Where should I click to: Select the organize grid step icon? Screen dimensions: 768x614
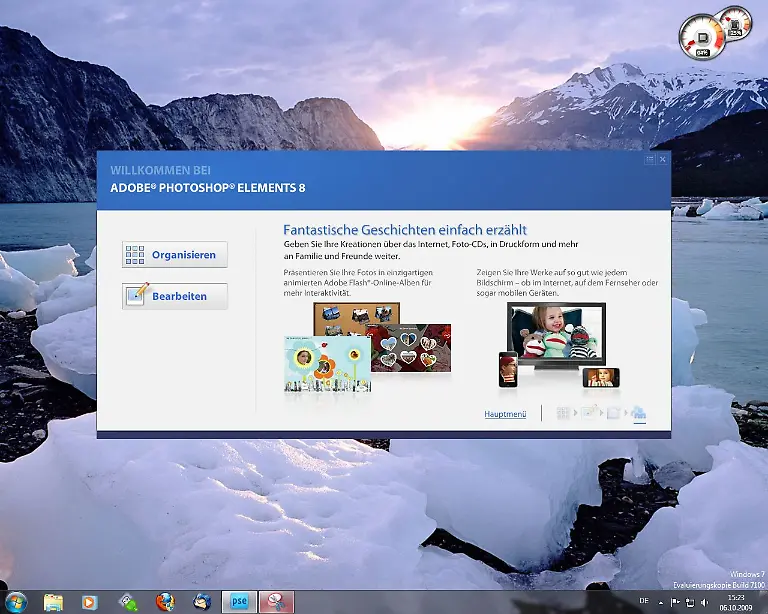[x=563, y=412]
